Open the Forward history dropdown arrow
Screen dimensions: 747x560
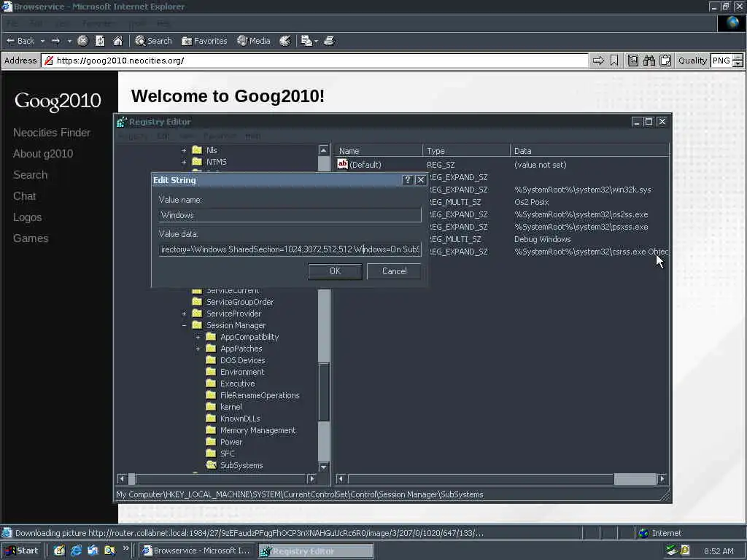pyautogui.click(x=69, y=41)
